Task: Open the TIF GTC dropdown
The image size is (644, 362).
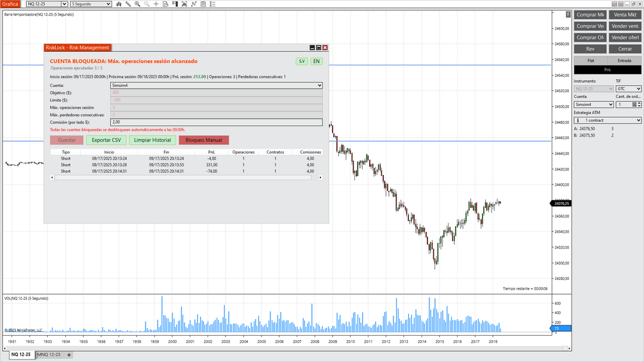Action: (629, 88)
